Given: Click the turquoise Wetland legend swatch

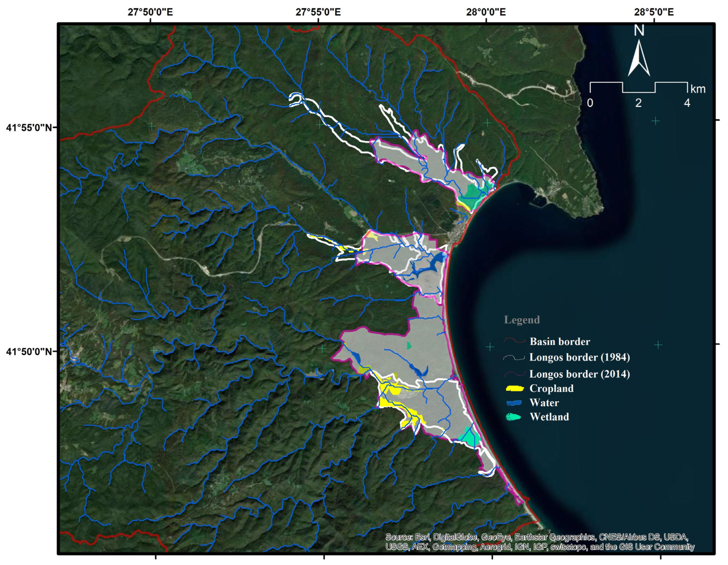Looking at the screenshot, I should click(x=513, y=417).
